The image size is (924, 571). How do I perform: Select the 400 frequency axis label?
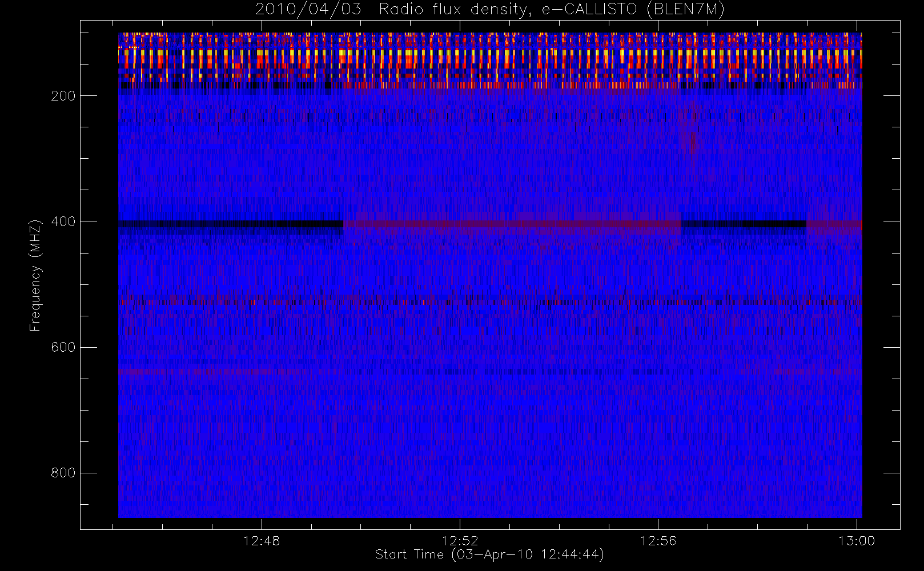pos(63,222)
